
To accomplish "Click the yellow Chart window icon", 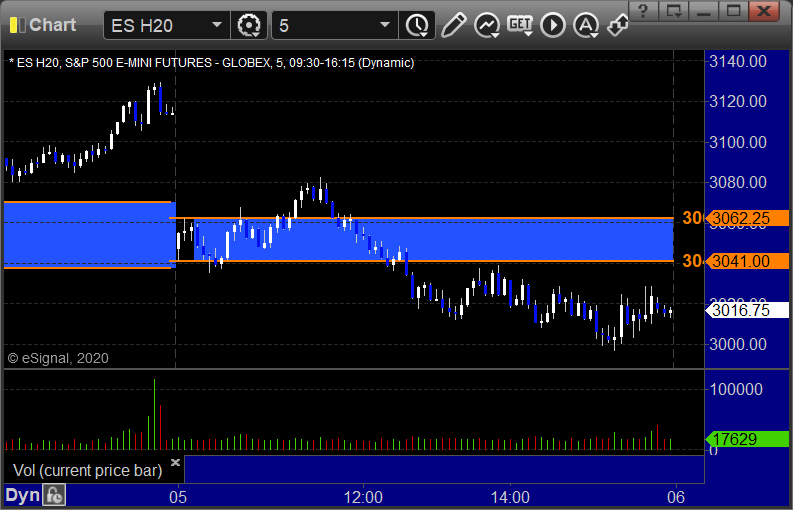I will click(17, 25).
